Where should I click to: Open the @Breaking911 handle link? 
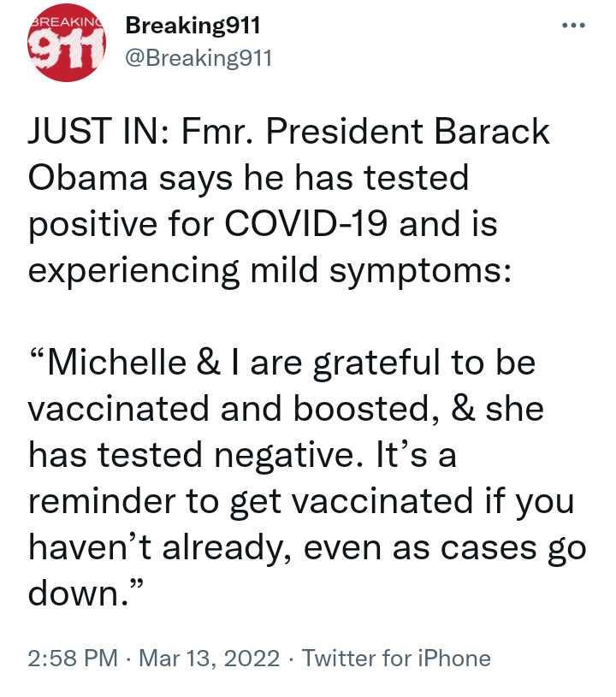point(198,58)
